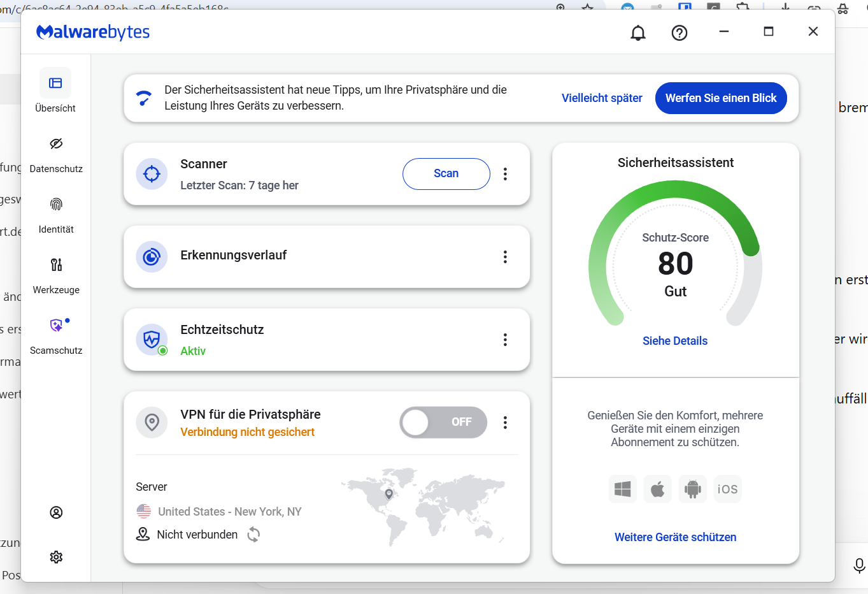Viewport: 868px width, 594px height.
Task: Click the Android platform icon
Action: 692,489
